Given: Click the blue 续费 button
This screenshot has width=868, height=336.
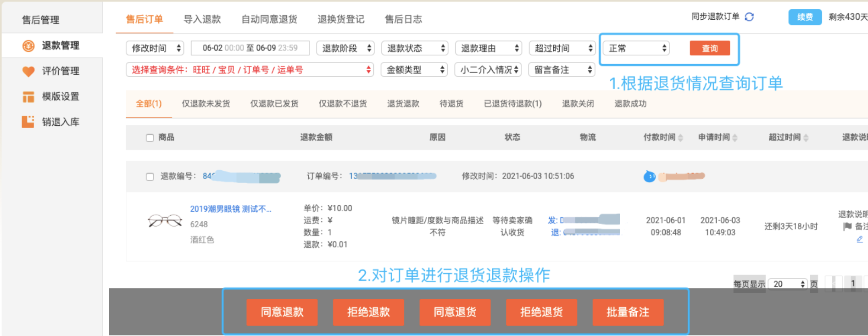Looking at the screenshot, I should pyautogui.click(x=805, y=17).
